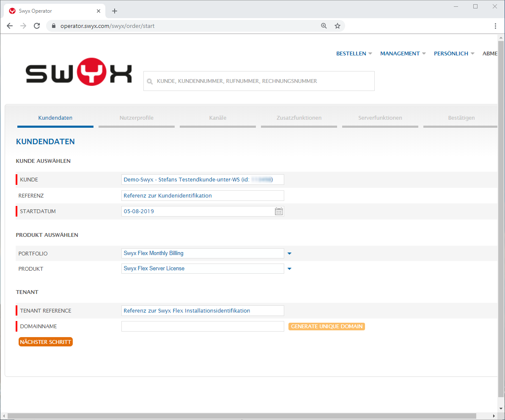505x420 pixels.
Task: Click the vertical page scrollbar
Action: click(x=501, y=219)
